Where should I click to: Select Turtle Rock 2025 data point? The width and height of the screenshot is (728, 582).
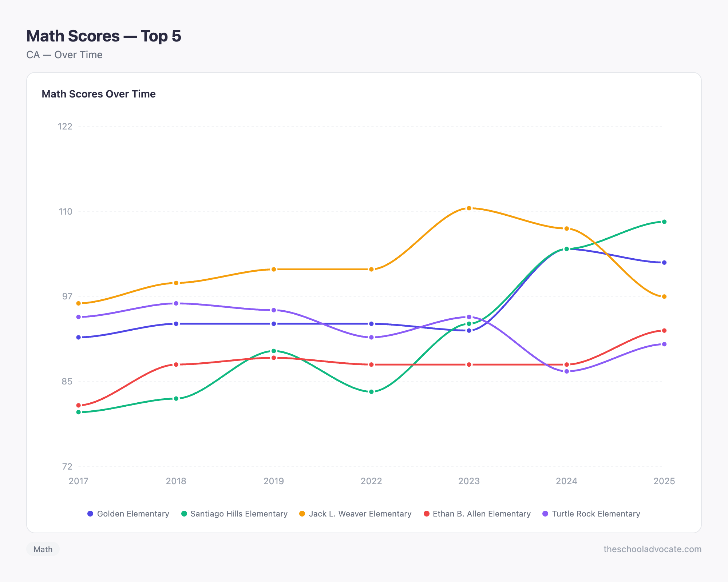664,344
